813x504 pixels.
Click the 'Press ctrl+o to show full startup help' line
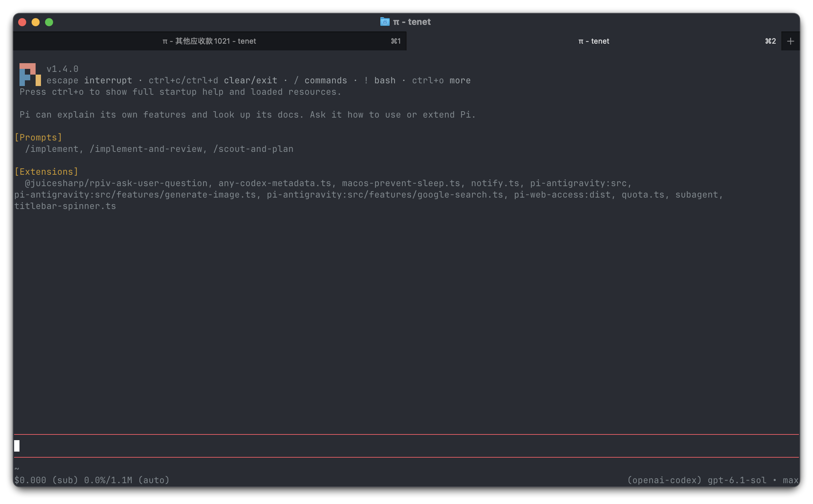point(180,92)
